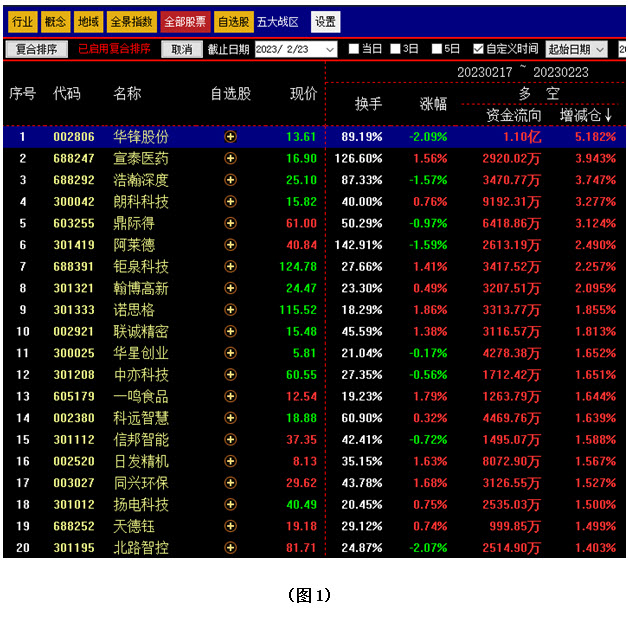Screen dimensions: 628x618
Task: Click the 复合排序 button
Action: [x=36, y=49]
